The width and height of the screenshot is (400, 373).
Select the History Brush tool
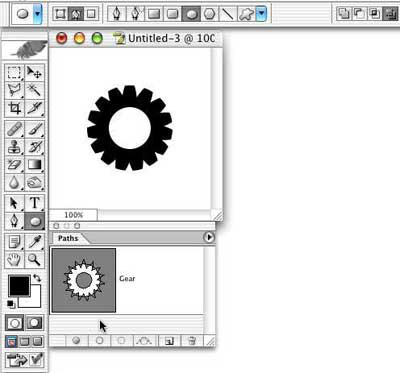coord(34,147)
